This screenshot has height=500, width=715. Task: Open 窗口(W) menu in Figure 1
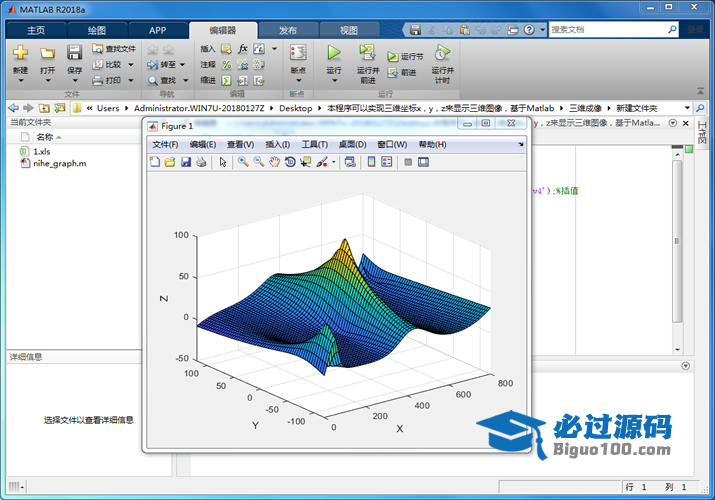[x=392, y=144]
